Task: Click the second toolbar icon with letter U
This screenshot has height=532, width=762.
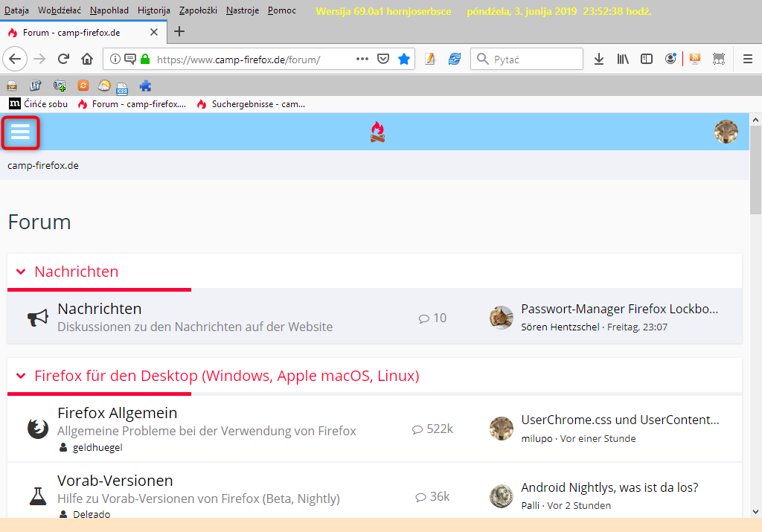Action: (x=36, y=86)
